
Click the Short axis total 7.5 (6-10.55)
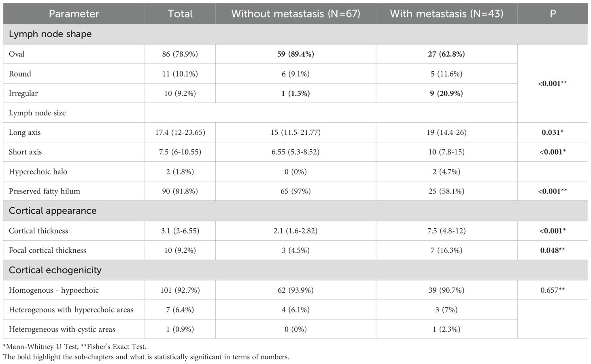tap(180, 152)
